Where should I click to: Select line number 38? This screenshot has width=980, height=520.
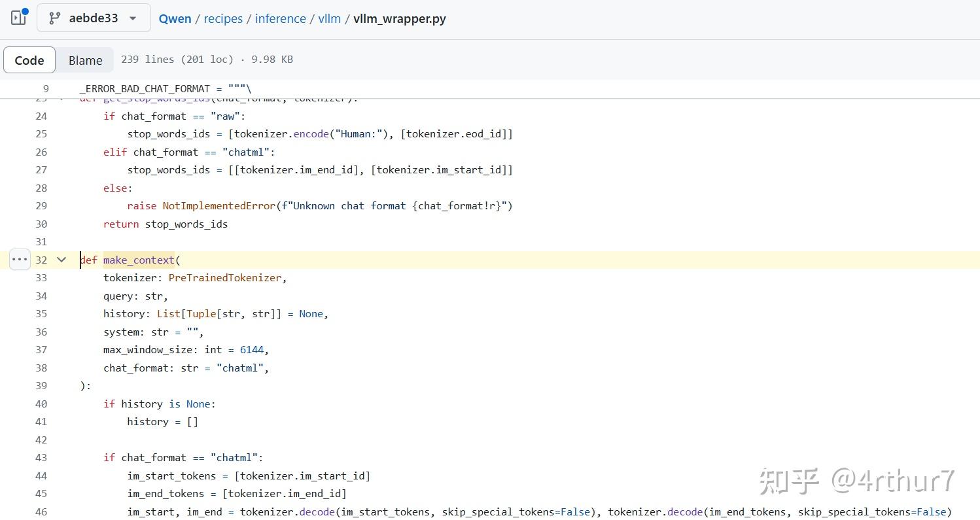pos(41,368)
